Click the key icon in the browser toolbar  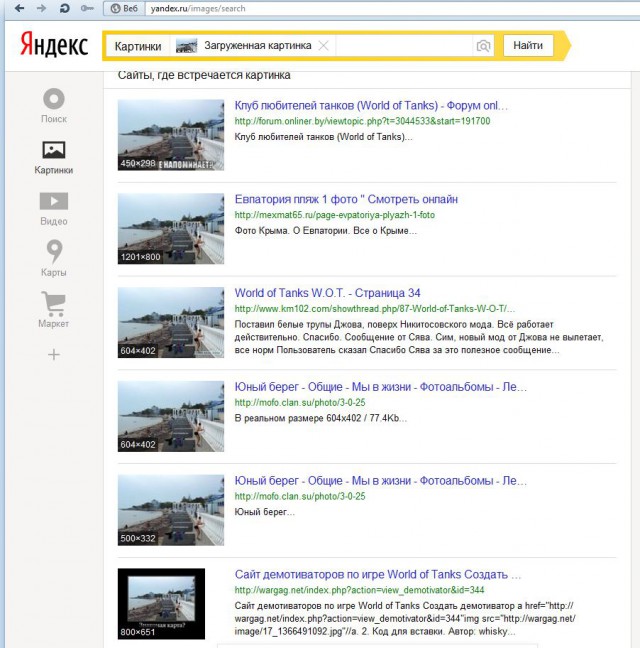point(87,8)
